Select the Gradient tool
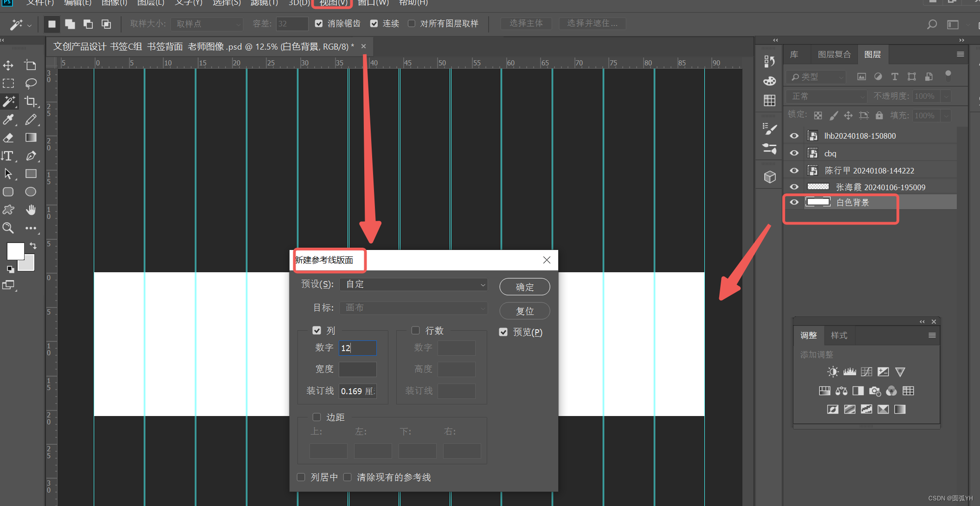 click(x=31, y=138)
